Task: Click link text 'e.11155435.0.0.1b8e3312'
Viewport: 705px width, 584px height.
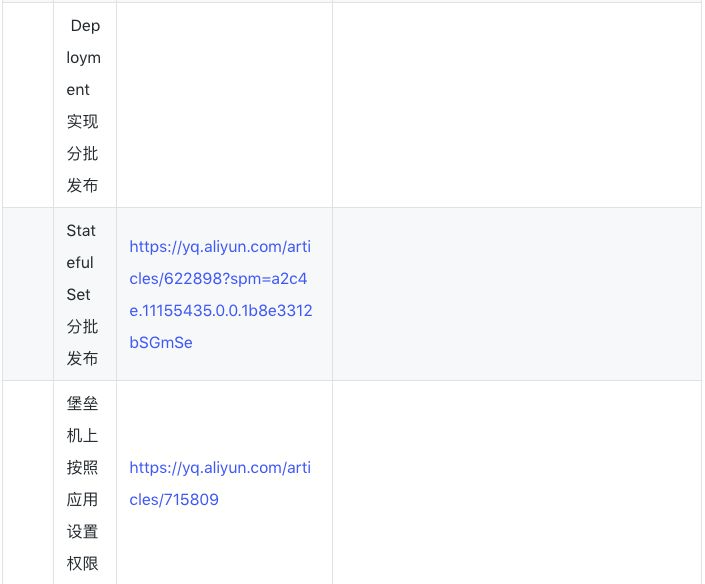Action: (x=221, y=311)
